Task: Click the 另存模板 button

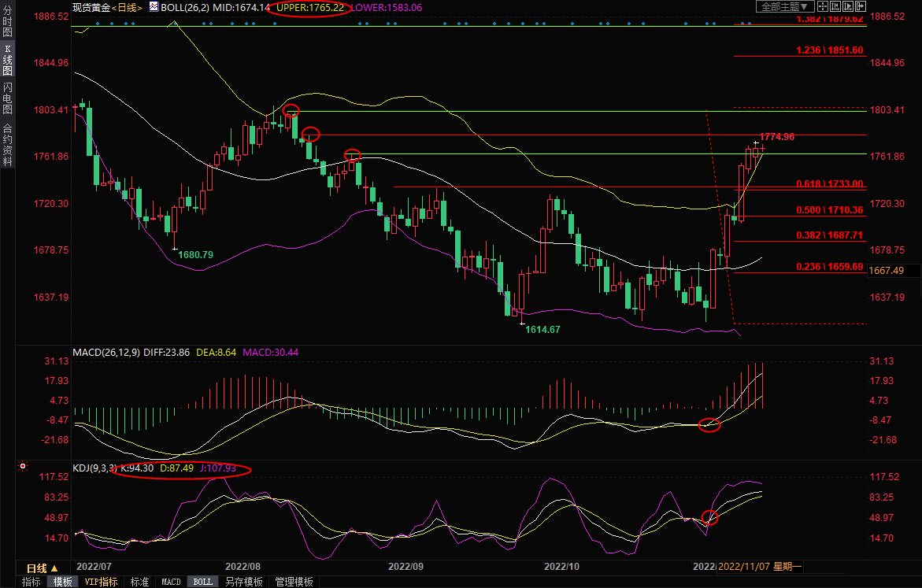Action: 243,582
